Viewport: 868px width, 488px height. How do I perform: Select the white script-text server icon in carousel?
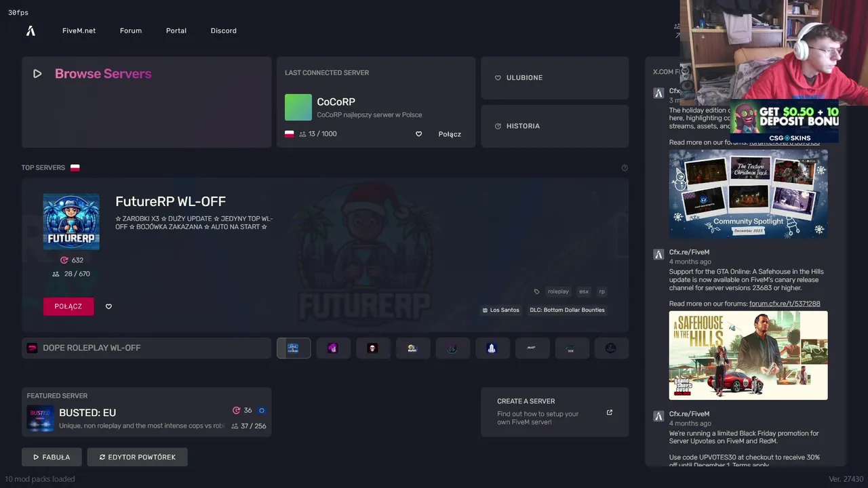coord(532,348)
